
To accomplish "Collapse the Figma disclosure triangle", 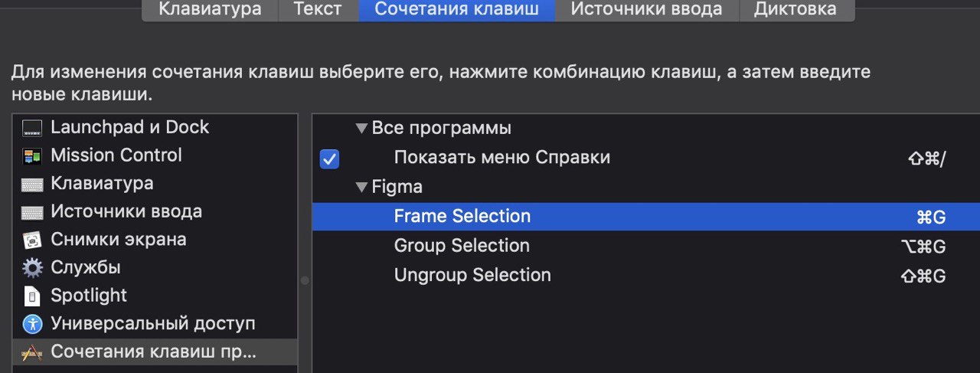I will click(x=361, y=187).
